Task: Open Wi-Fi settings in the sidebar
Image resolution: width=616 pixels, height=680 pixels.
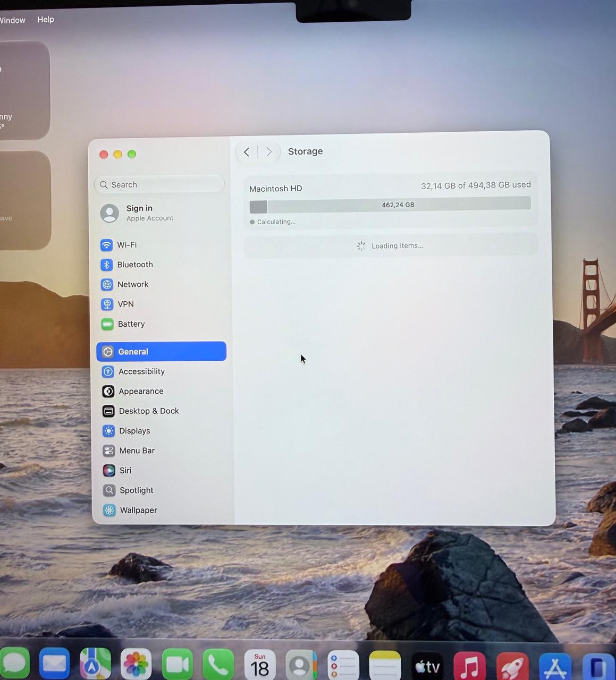Action: (x=161, y=245)
